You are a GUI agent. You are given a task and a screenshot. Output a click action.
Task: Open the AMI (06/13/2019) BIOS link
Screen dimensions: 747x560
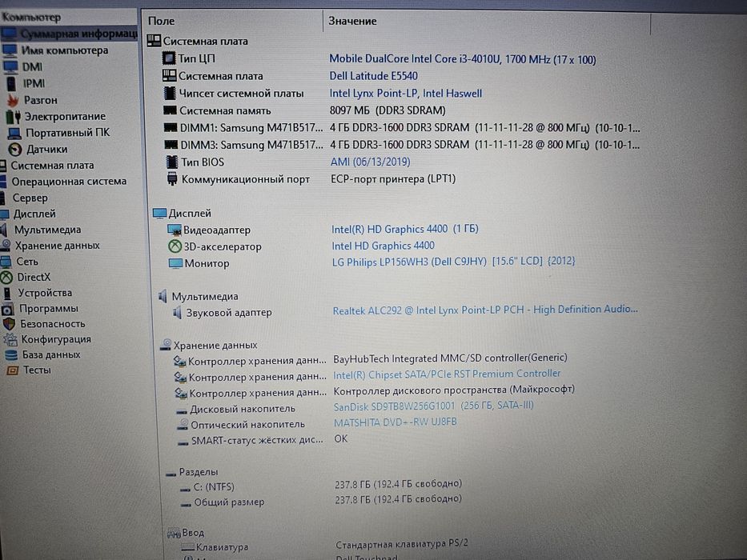pyautogui.click(x=371, y=162)
